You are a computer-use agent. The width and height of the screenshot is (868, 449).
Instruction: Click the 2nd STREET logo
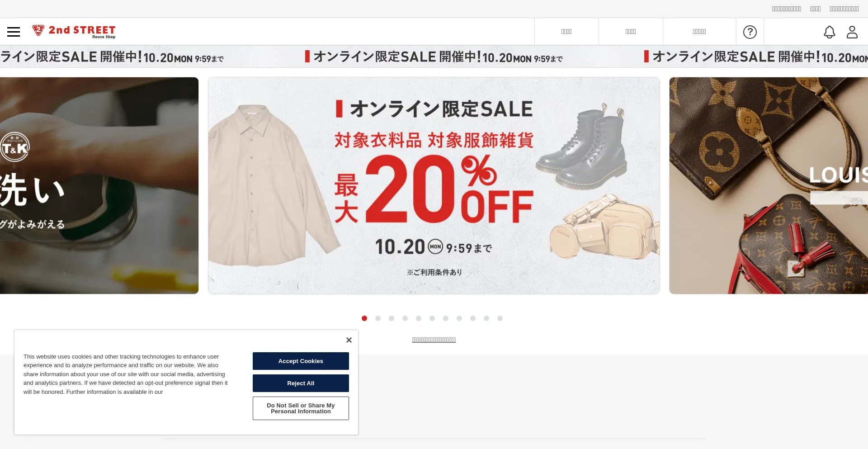point(74,31)
